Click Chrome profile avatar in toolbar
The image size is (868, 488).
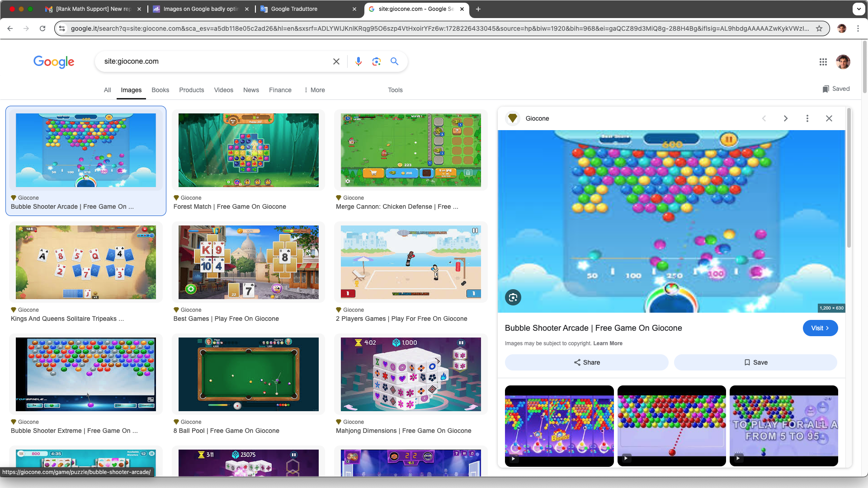click(x=842, y=28)
